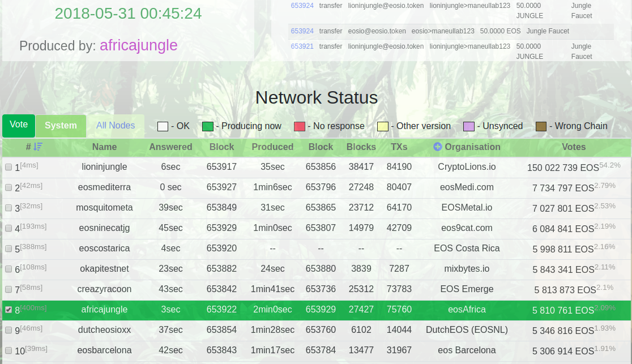This screenshot has height=364, width=632.
Task: Open block 653924 link for lioninjungle transfer
Action: [x=302, y=6]
